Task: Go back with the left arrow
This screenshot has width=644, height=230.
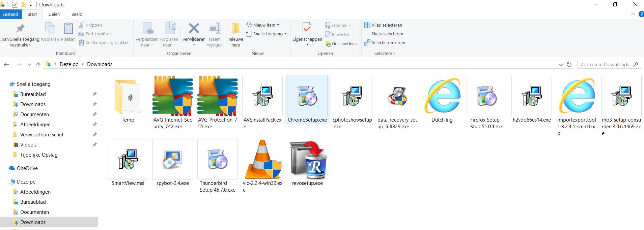Action: (6, 64)
